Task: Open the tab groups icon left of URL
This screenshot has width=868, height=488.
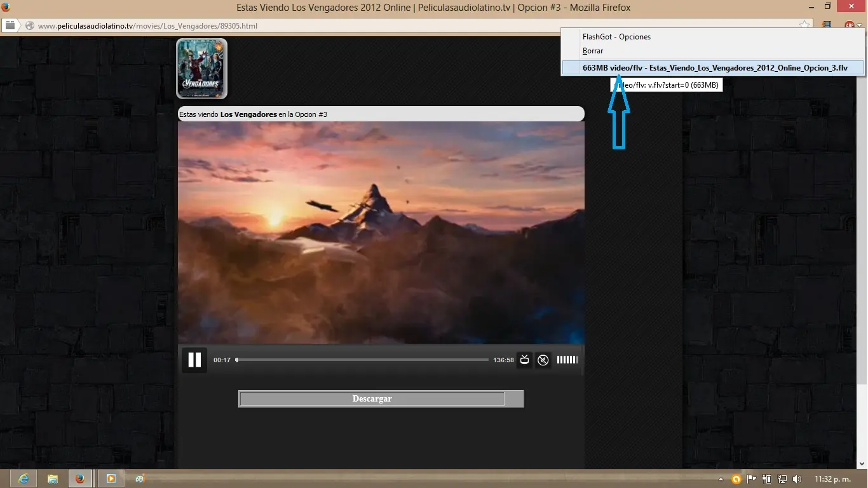Action: point(10,25)
